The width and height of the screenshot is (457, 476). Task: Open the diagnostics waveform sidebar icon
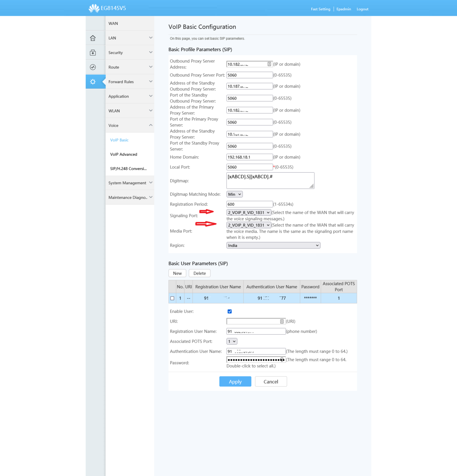pos(93,67)
